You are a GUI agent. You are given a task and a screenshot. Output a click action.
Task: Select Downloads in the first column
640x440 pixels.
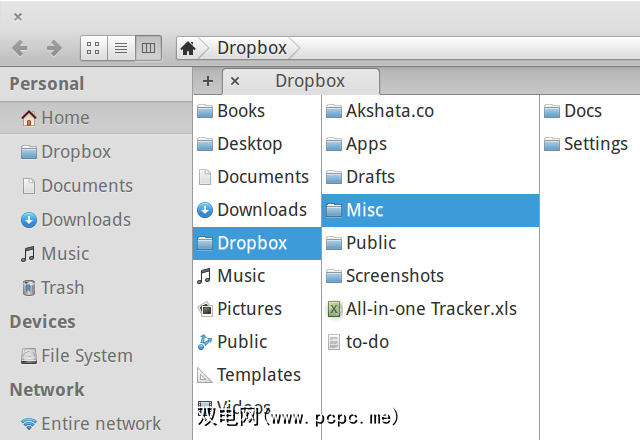click(x=257, y=210)
